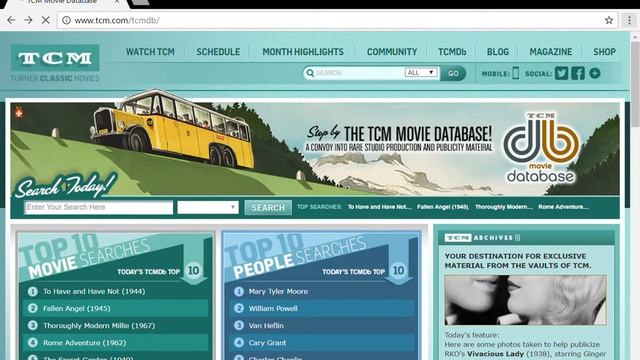Image resolution: width=640 pixels, height=360 pixels.
Task: Click the TCM Archives header logo
Action: coord(482,238)
